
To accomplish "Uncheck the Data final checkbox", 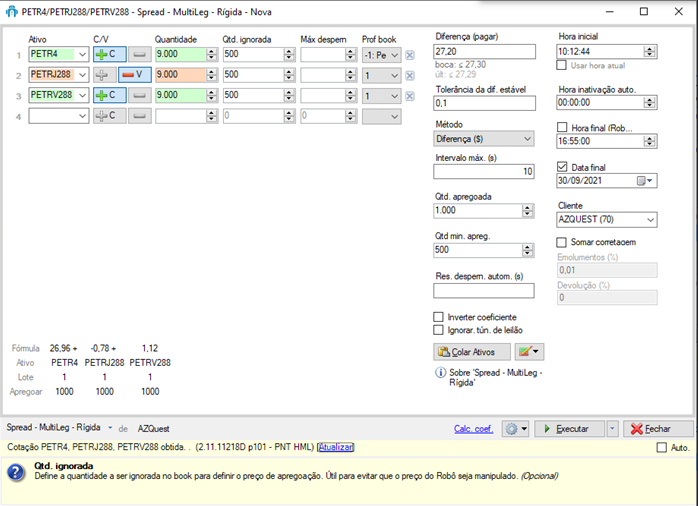I will point(563,167).
